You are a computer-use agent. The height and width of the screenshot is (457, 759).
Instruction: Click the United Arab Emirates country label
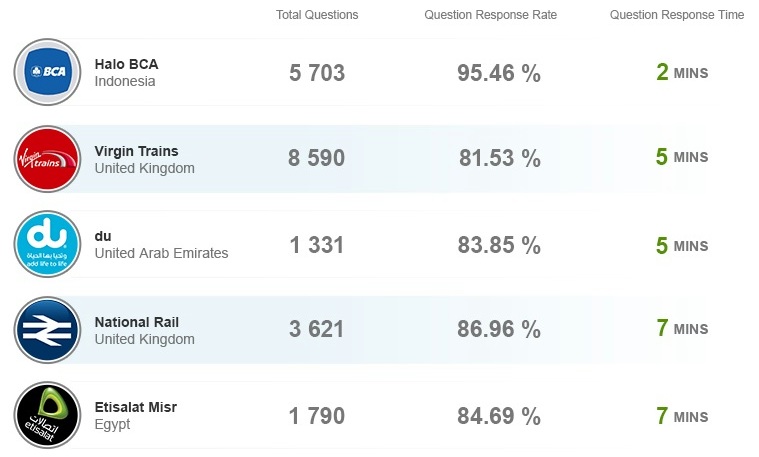(161, 253)
